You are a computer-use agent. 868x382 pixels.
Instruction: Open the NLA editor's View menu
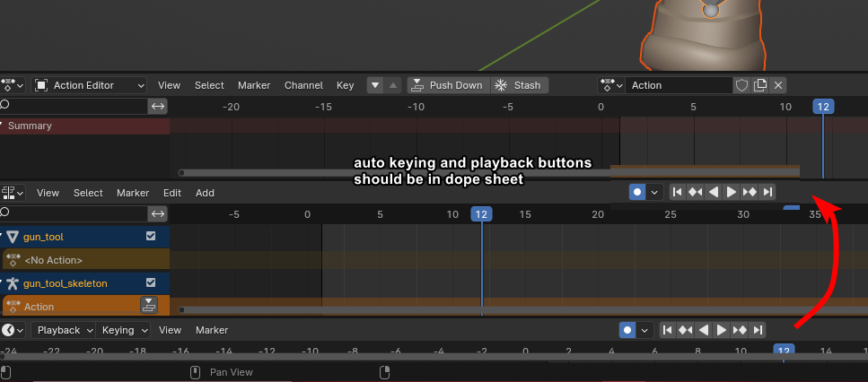click(x=48, y=193)
